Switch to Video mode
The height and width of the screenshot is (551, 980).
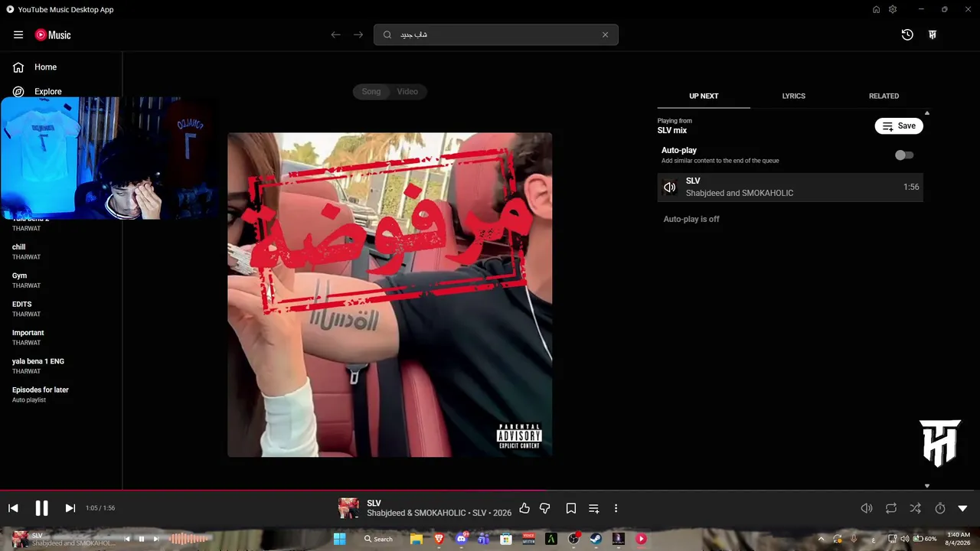click(407, 92)
